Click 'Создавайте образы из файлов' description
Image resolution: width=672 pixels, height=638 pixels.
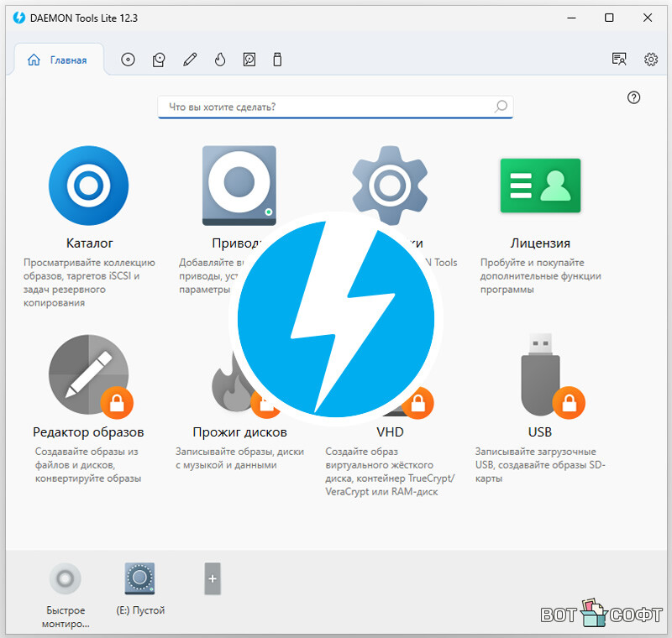pos(88,465)
